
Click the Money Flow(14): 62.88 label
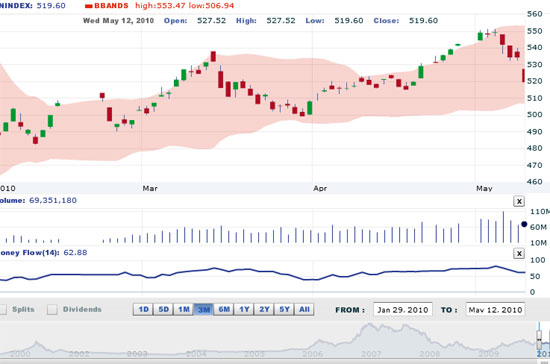point(43,252)
